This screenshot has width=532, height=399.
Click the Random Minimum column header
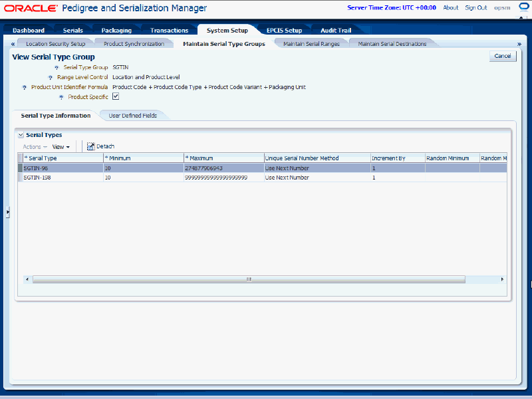pyautogui.click(x=452, y=158)
